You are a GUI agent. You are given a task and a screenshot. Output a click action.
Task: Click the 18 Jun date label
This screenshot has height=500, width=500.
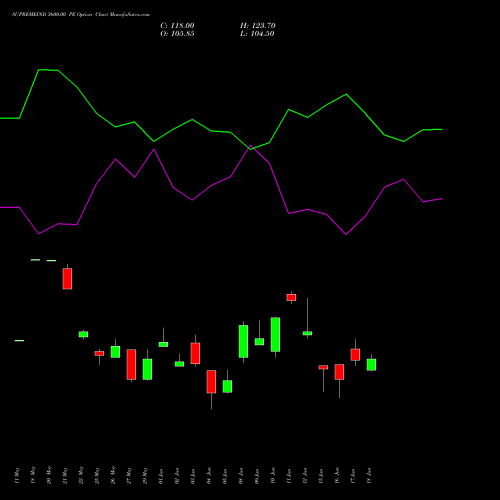pos(369,475)
